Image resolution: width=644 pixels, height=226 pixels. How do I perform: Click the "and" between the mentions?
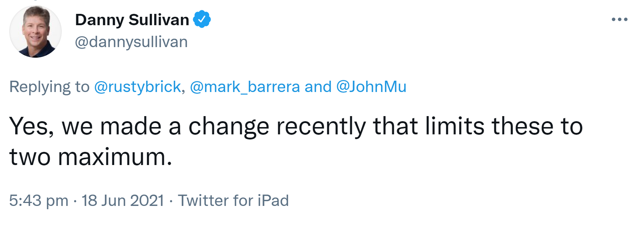pyautogui.click(x=318, y=87)
